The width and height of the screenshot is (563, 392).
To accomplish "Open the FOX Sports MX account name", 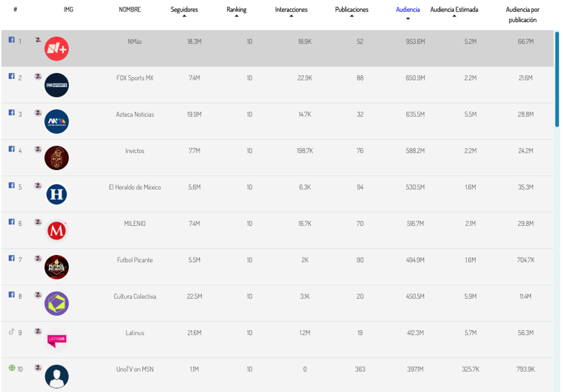I will tap(135, 78).
